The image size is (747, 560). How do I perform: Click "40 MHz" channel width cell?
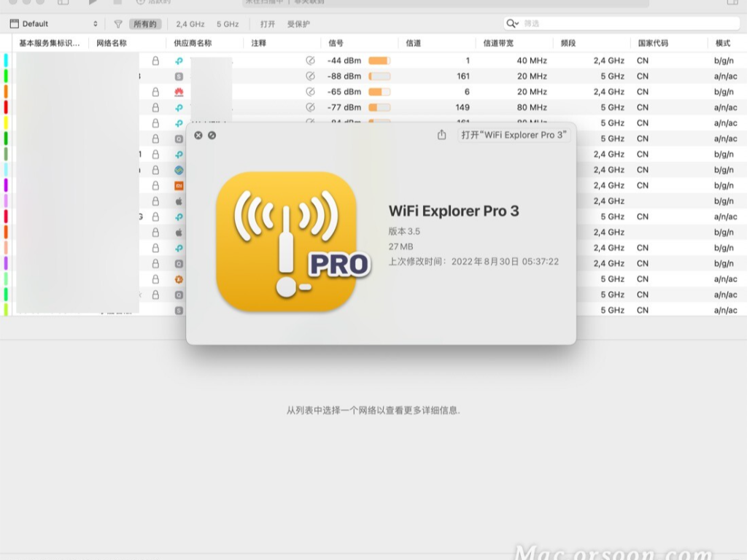(x=532, y=61)
